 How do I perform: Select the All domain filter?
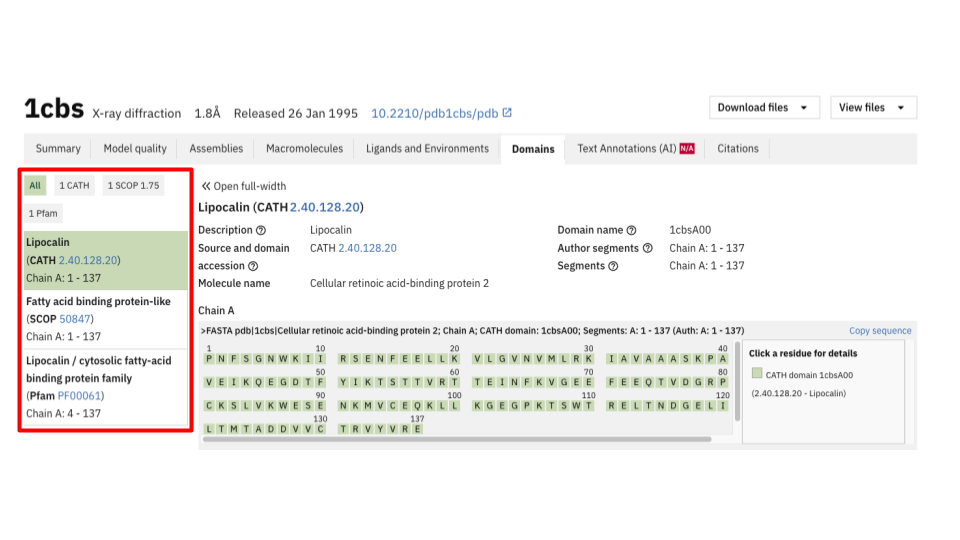[35, 185]
